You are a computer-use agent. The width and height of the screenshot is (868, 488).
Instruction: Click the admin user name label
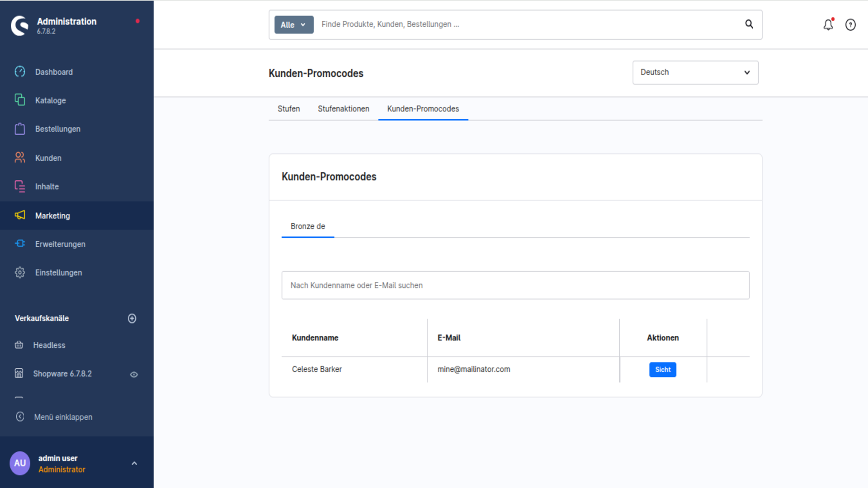point(58,458)
